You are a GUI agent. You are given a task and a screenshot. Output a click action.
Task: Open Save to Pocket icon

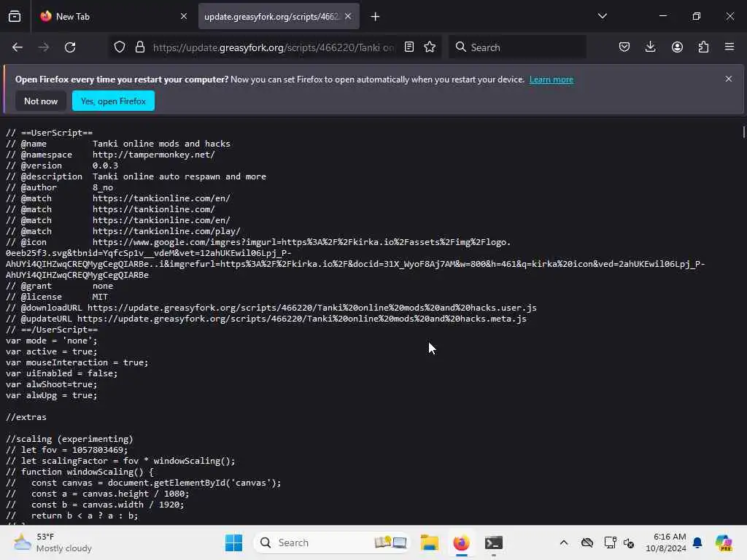[624, 47]
